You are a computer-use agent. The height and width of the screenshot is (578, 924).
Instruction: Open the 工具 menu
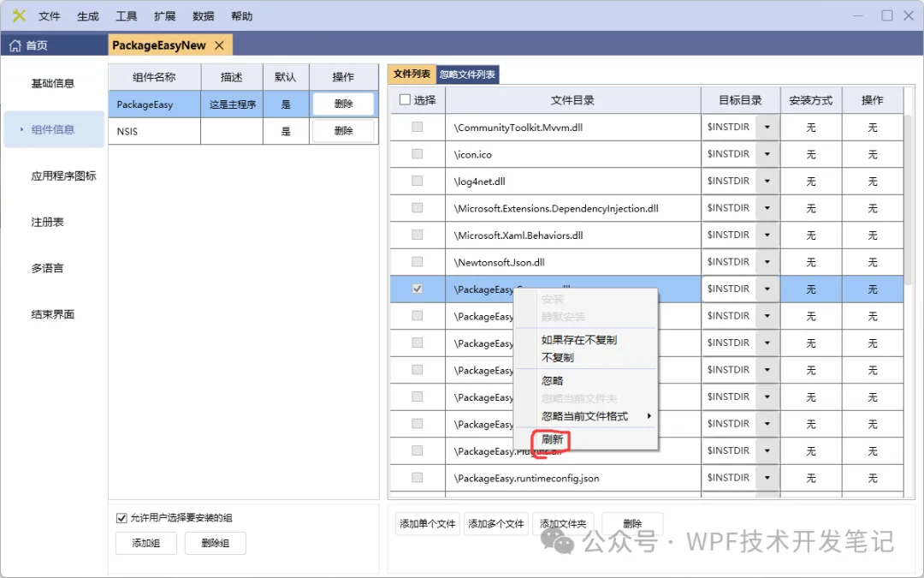pyautogui.click(x=126, y=16)
